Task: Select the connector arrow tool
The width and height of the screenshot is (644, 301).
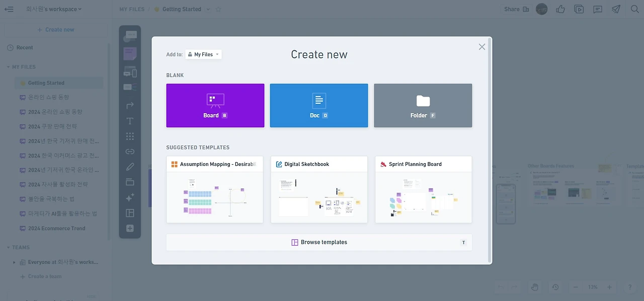Action: click(130, 105)
